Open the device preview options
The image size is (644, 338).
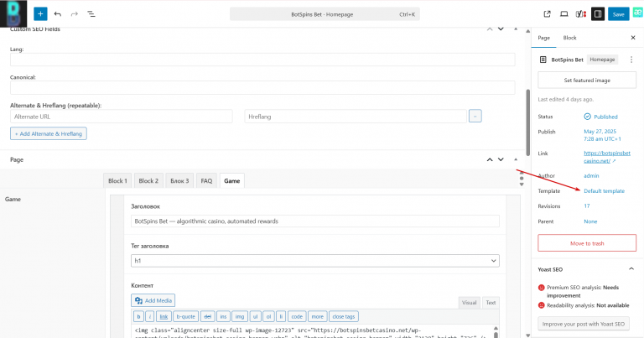click(x=563, y=14)
